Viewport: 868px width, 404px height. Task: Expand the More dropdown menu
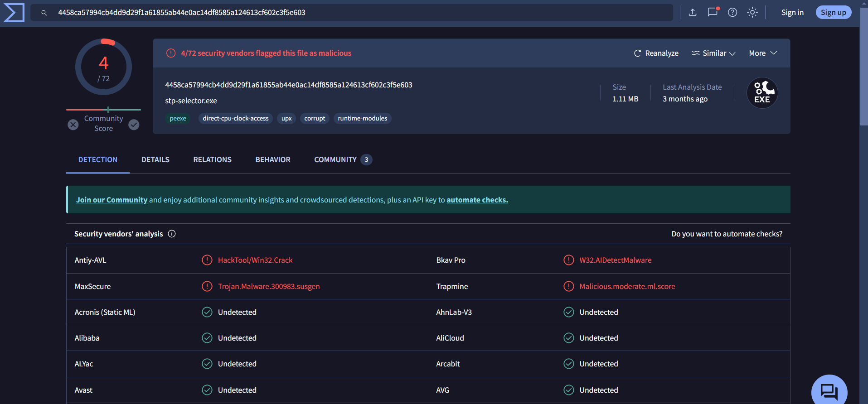click(x=763, y=53)
